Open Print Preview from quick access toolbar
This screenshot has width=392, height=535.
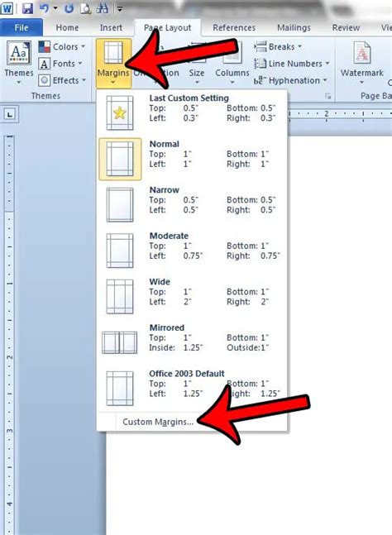(86, 8)
